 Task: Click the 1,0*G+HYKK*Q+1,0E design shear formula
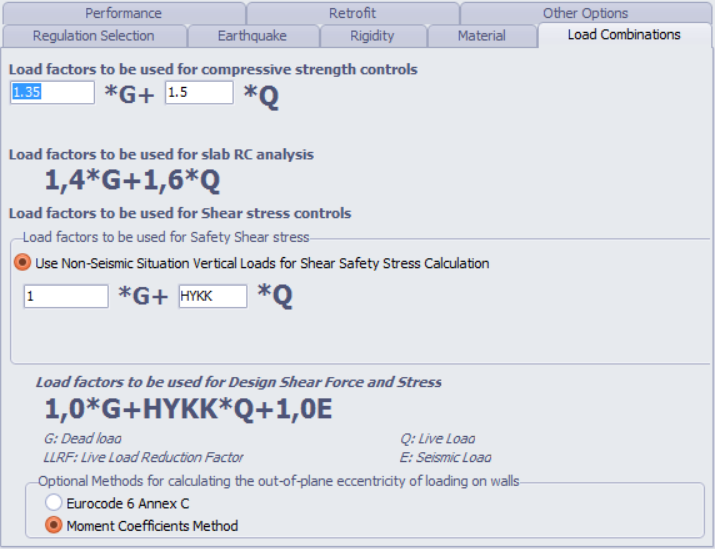pyautogui.click(x=190, y=408)
